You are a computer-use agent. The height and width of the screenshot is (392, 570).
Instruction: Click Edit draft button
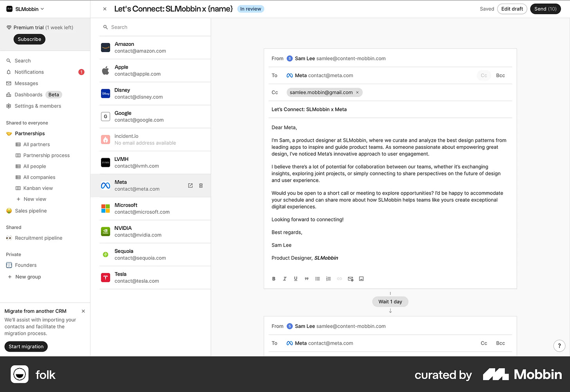click(x=512, y=9)
